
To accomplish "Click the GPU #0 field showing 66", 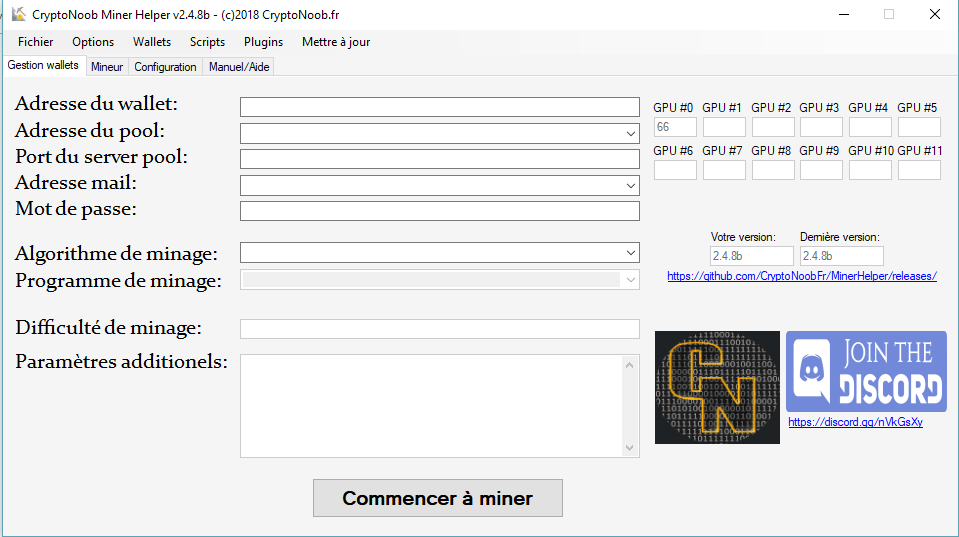I will pos(675,127).
